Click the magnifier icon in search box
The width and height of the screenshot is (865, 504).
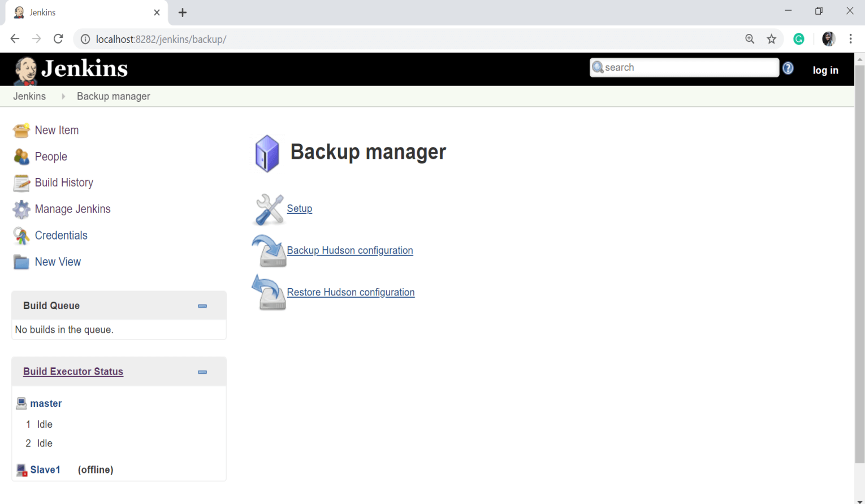[x=598, y=67]
